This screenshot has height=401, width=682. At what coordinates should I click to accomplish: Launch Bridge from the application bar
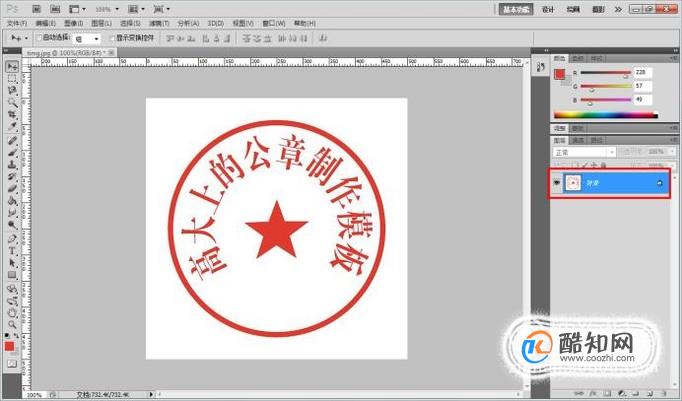(37, 9)
